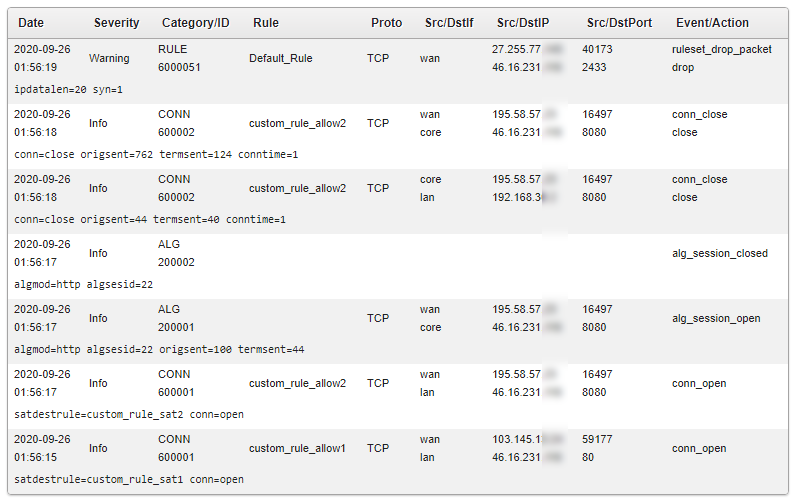794x501 pixels.
Task: Click the Severity column header
Action: pos(116,23)
